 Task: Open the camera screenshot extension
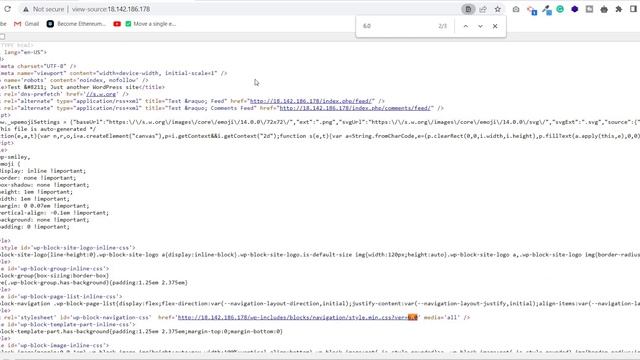(516, 9)
